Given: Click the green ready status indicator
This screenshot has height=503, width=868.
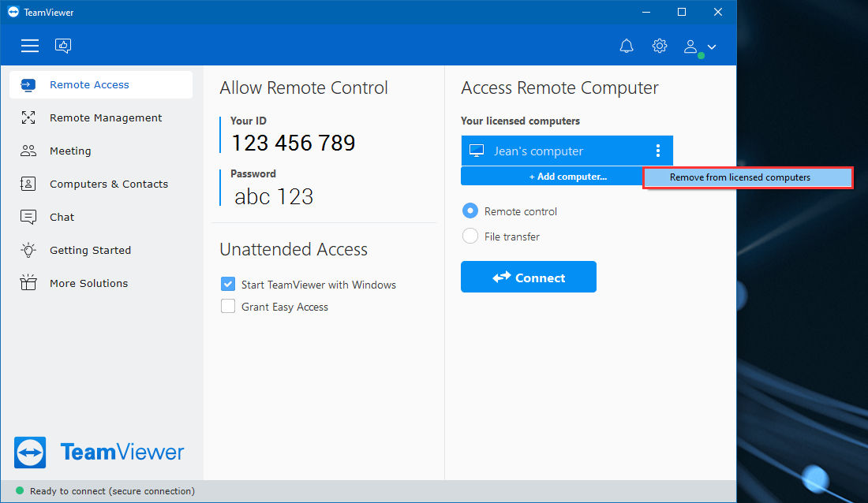Looking at the screenshot, I should tap(20, 491).
